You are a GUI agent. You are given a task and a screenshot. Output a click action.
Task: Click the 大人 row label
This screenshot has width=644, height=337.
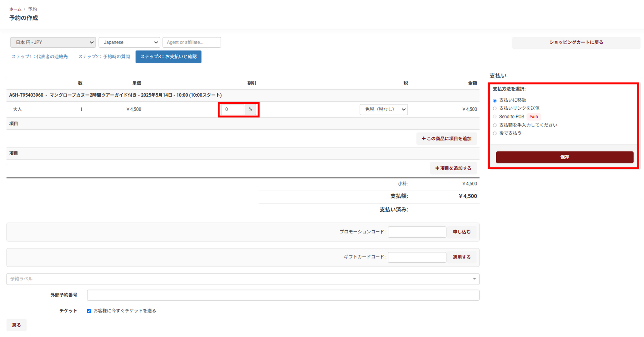17,109
